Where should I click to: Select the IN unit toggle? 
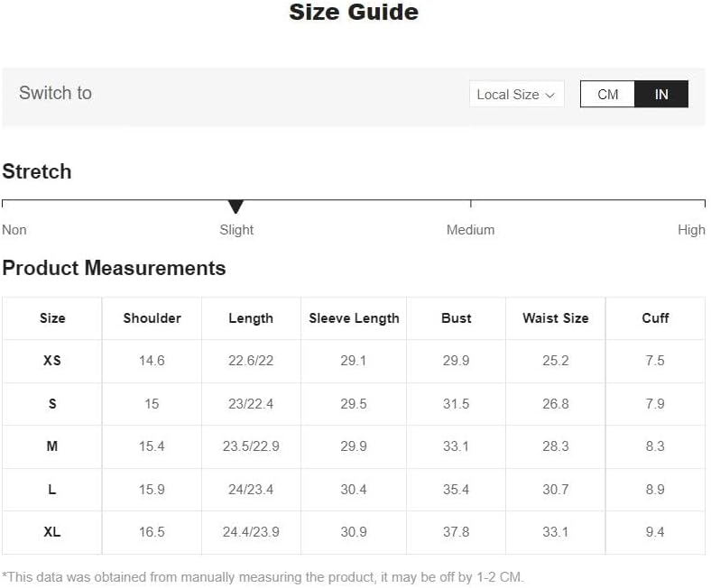(x=661, y=95)
